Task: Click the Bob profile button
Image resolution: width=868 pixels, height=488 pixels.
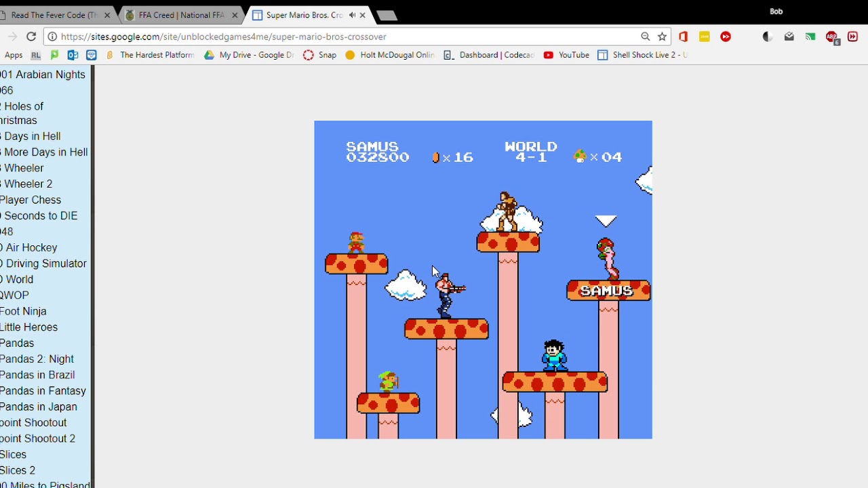Action: click(x=776, y=11)
